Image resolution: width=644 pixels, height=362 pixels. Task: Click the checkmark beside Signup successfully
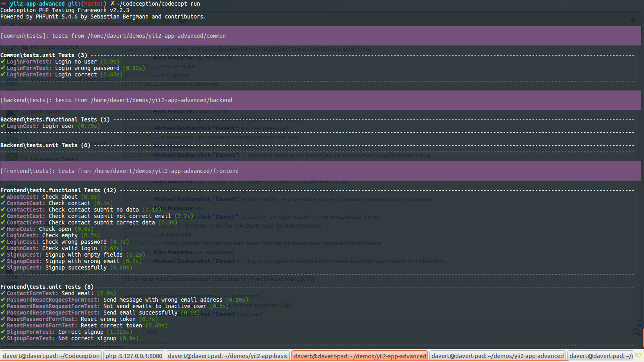pos(3,267)
